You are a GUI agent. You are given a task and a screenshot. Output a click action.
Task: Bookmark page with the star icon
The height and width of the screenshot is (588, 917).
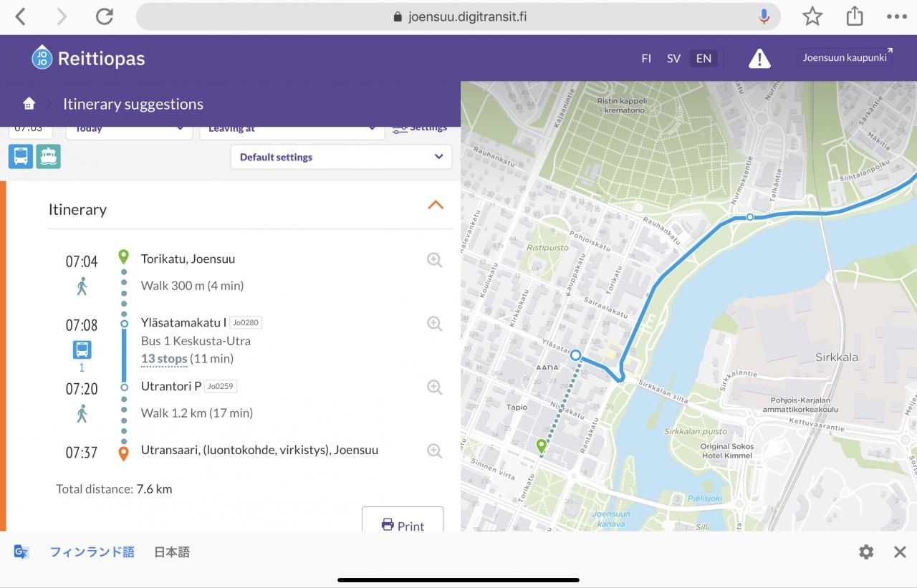[812, 16]
